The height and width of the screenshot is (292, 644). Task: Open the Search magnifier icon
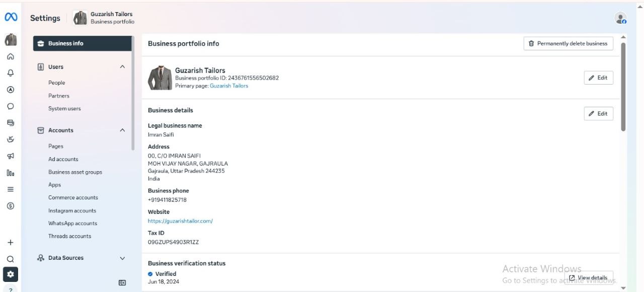[x=11, y=259]
